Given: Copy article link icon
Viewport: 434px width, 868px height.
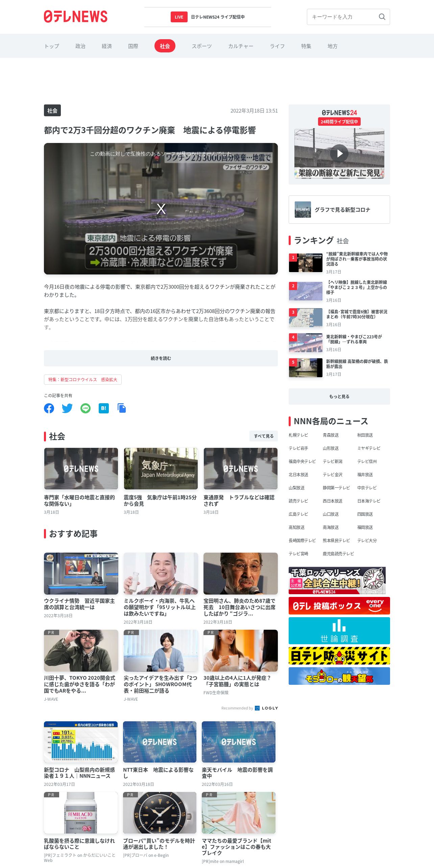Looking at the screenshot, I should [122, 408].
